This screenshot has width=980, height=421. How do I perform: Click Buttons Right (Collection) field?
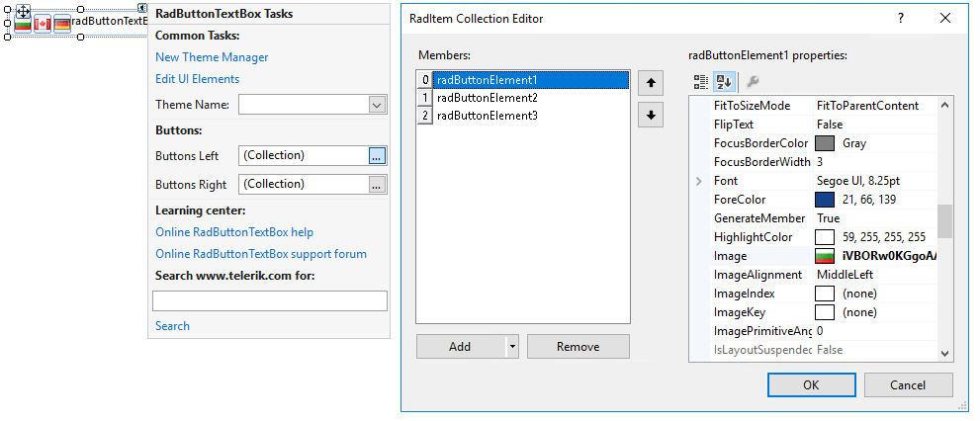(x=304, y=184)
